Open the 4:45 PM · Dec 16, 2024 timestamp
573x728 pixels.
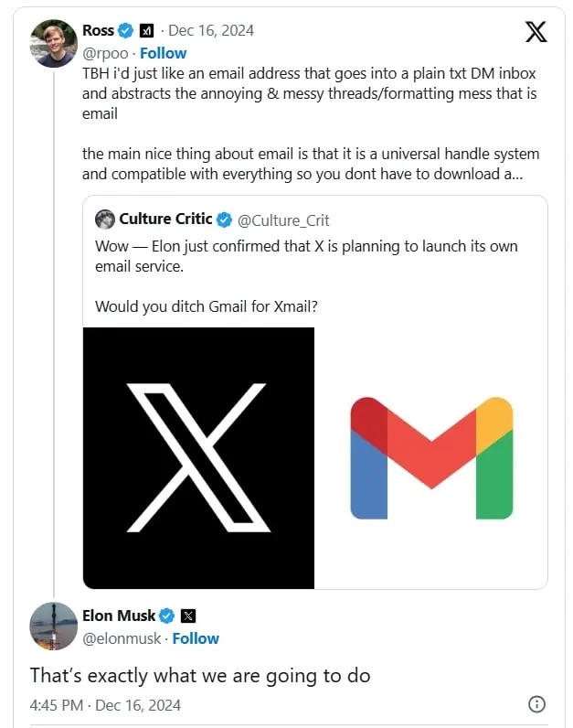105,704
